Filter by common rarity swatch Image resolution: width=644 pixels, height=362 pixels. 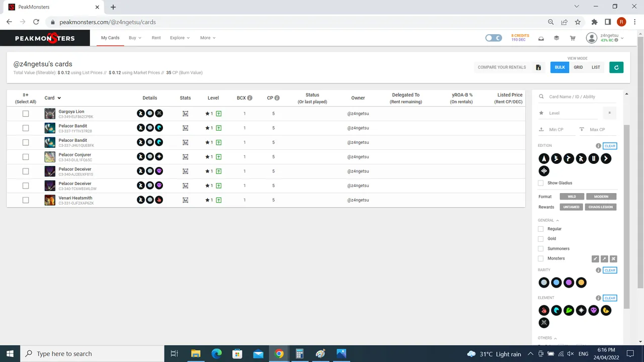point(544,283)
